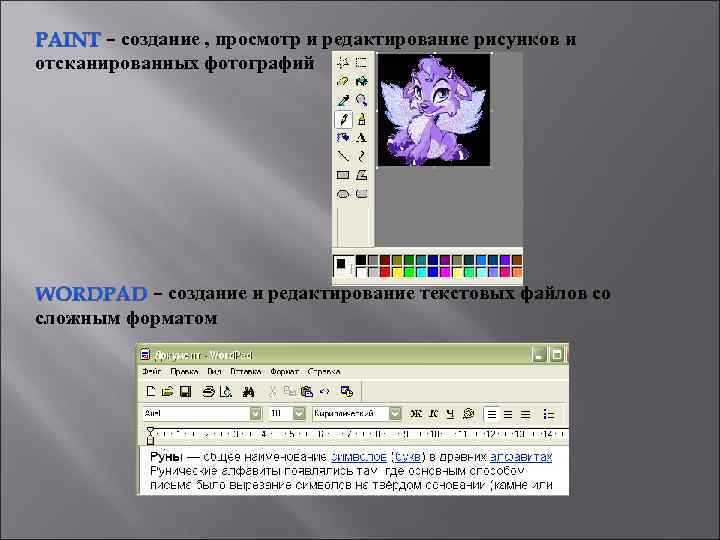
Task: Pick the cyan palette swatch
Action: tap(421, 272)
